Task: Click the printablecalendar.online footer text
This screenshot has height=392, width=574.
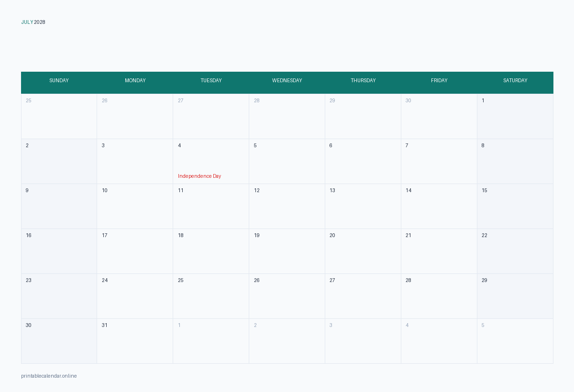Action: 49,376
